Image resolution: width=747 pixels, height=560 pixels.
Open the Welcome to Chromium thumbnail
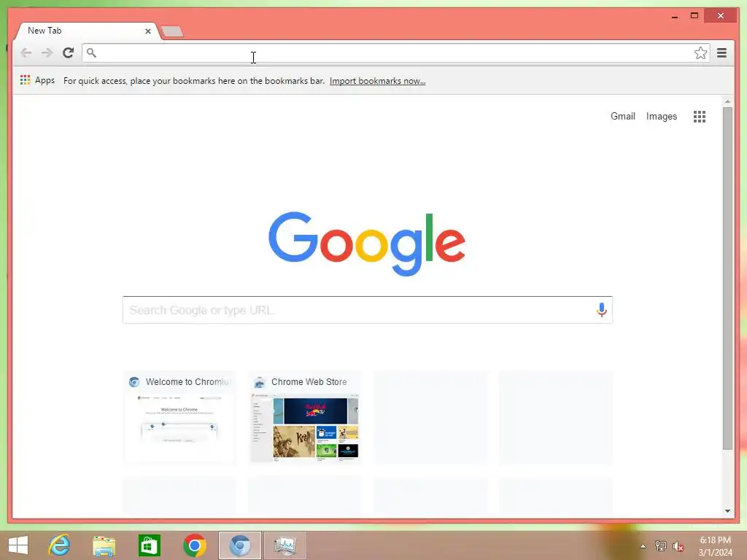[x=179, y=417]
